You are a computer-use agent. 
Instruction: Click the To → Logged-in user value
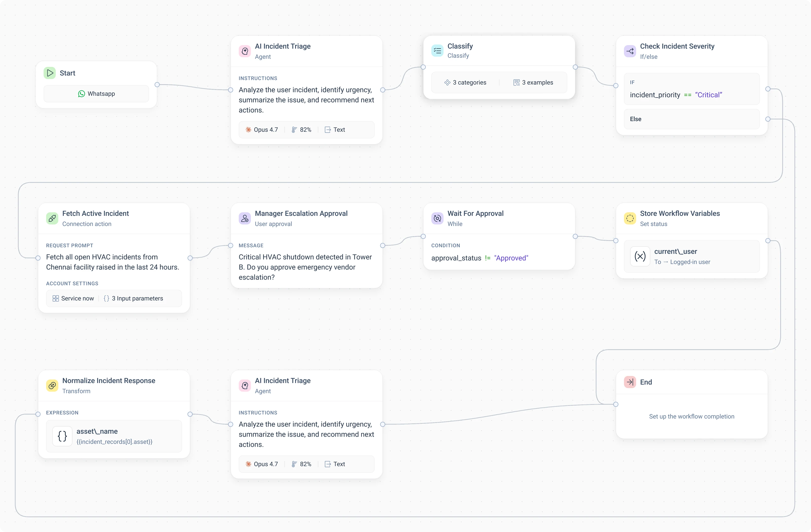(682, 262)
